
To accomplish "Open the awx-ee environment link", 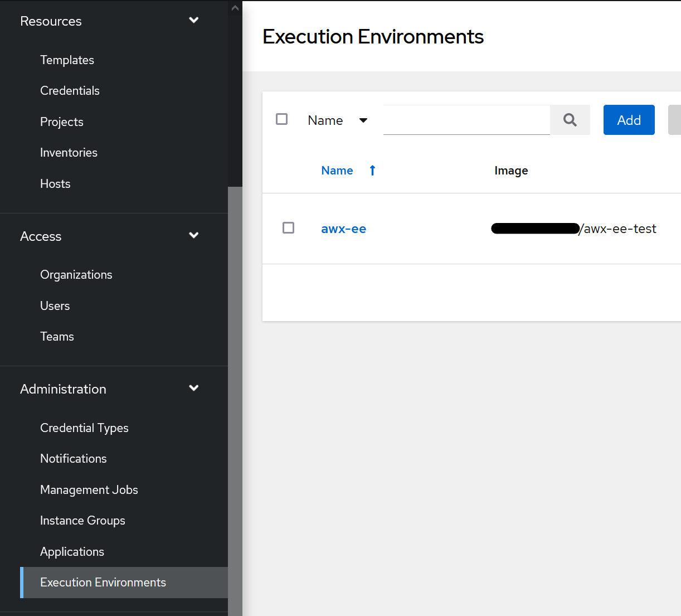I will pyautogui.click(x=343, y=229).
